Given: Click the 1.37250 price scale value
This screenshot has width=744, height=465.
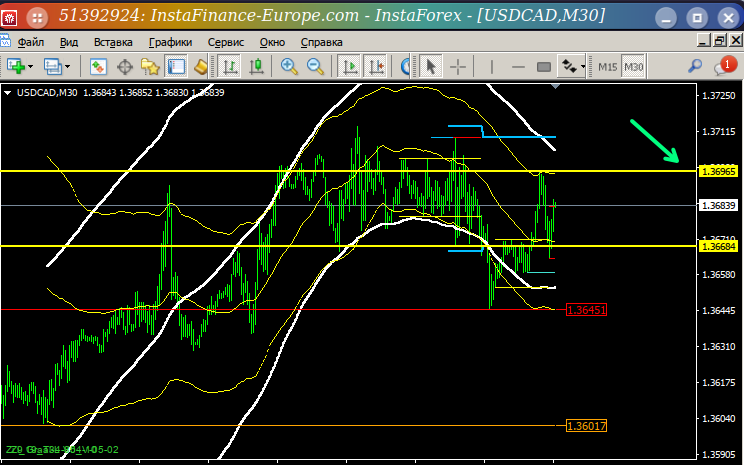Looking at the screenshot, I should point(718,96).
